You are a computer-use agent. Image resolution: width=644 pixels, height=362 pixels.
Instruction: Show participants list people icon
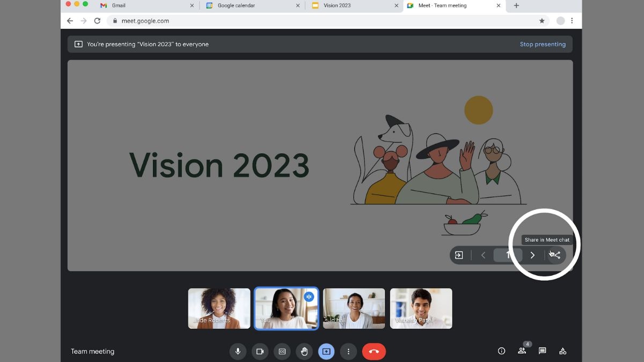pos(522,351)
